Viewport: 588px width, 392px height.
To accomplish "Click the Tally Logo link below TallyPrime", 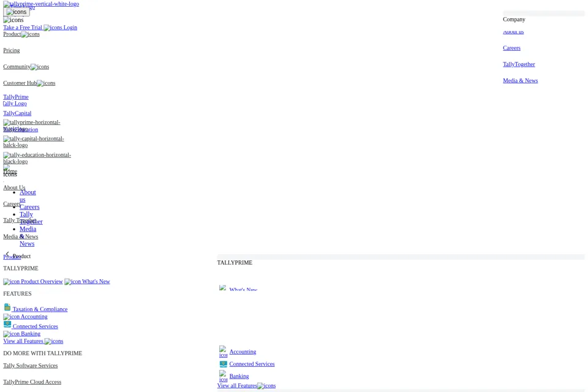I will [x=15, y=104].
